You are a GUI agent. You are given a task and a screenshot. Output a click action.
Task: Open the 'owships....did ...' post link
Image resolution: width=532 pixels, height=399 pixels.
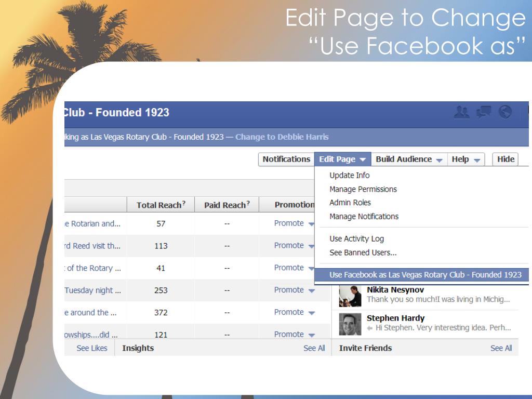[x=91, y=335]
